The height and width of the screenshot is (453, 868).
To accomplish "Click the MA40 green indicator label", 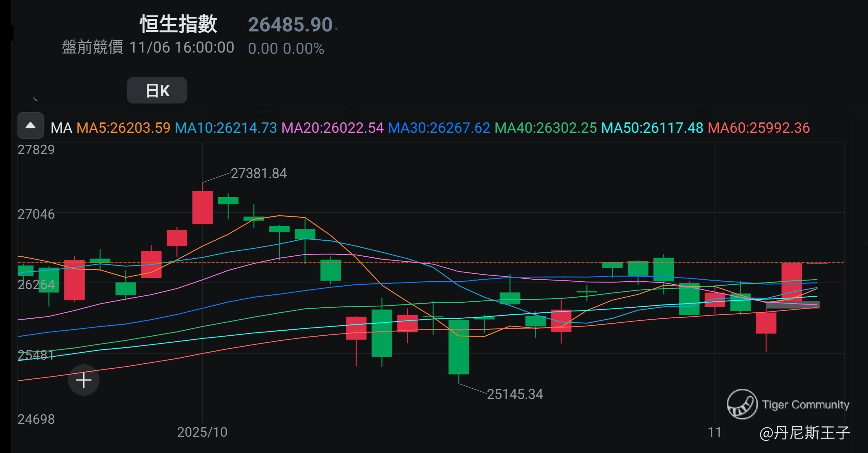I will coord(545,128).
